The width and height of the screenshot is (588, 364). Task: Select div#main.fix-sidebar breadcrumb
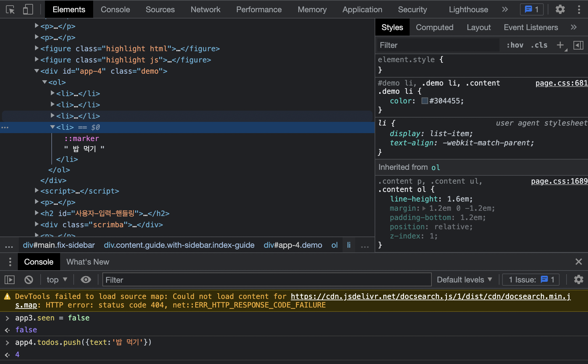point(59,245)
